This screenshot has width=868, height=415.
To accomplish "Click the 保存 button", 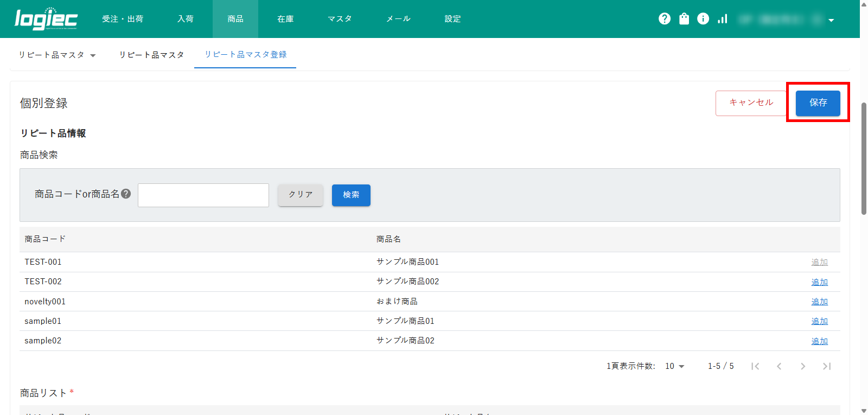I will (818, 103).
